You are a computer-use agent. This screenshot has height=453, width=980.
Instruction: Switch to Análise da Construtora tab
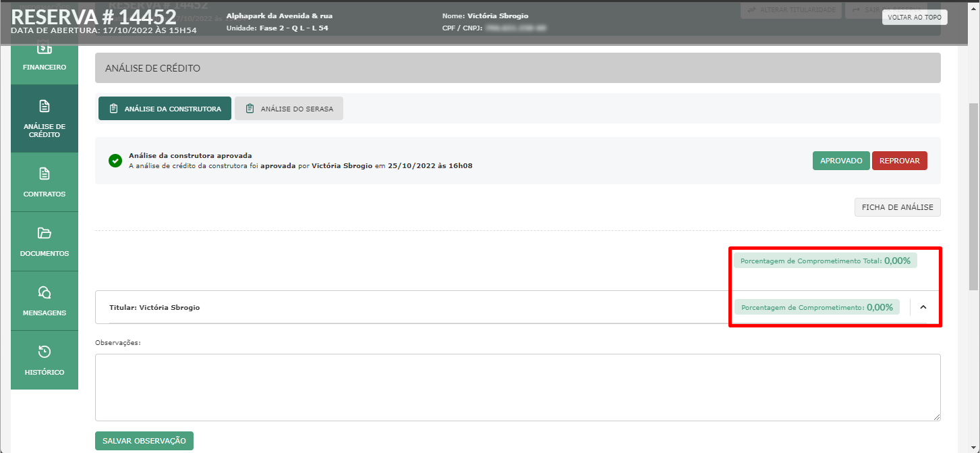tap(165, 109)
